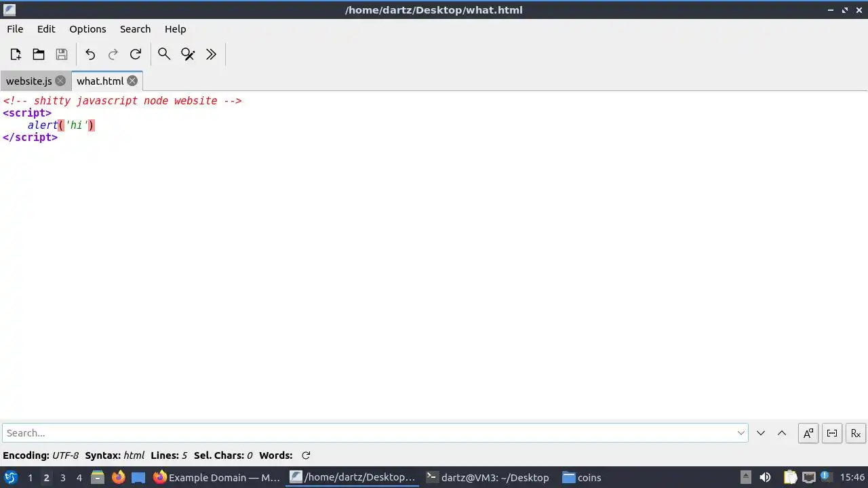Click the word count refresh icon
This screenshot has width=868, height=488.
pyautogui.click(x=306, y=455)
